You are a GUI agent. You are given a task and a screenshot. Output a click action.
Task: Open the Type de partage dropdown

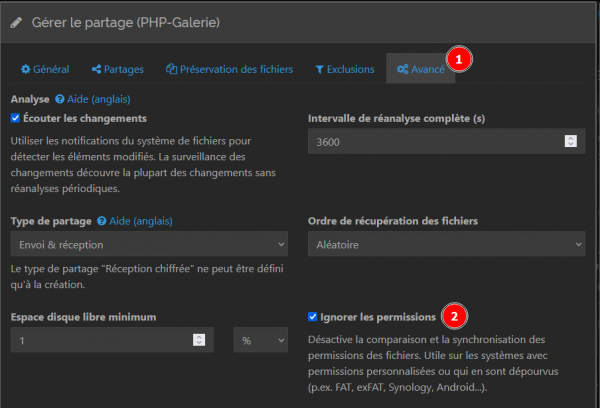tap(150, 244)
